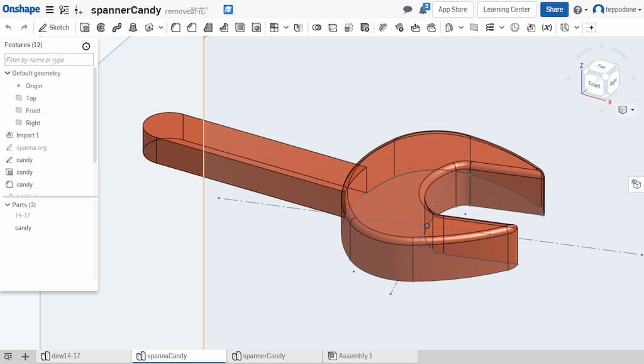Screen dimensions: 644x364
Task: Select the Fillet tool
Action: [176, 28]
